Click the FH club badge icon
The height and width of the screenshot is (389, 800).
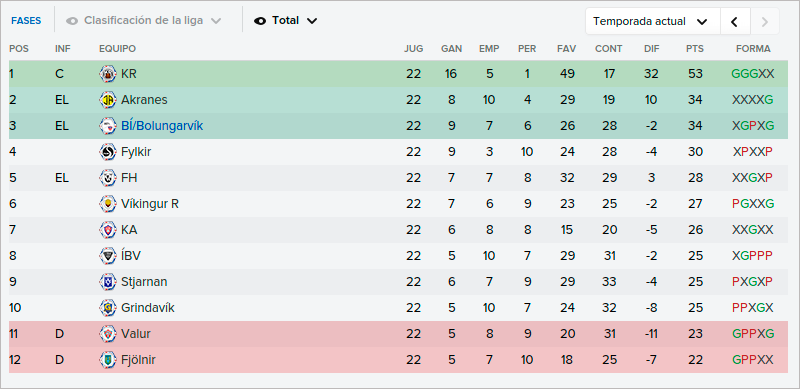pyautogui.click(x=108, y=178)
